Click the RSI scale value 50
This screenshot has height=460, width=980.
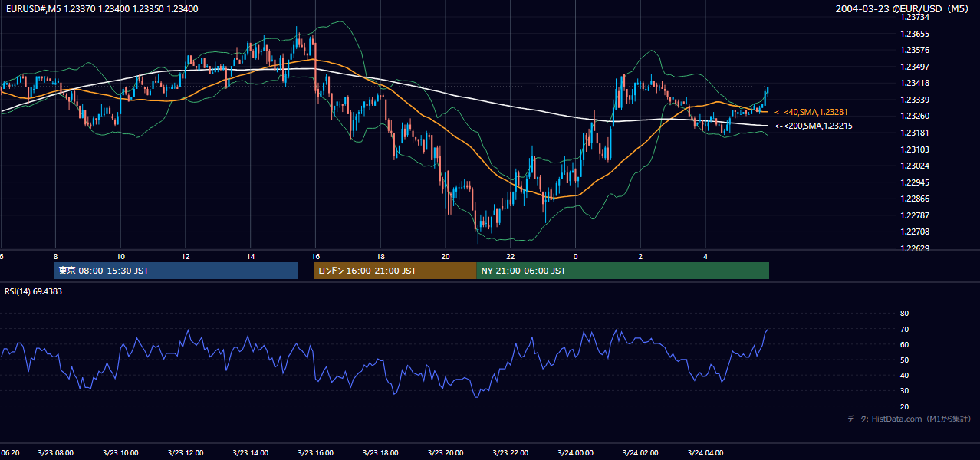(x=904, y=360)
